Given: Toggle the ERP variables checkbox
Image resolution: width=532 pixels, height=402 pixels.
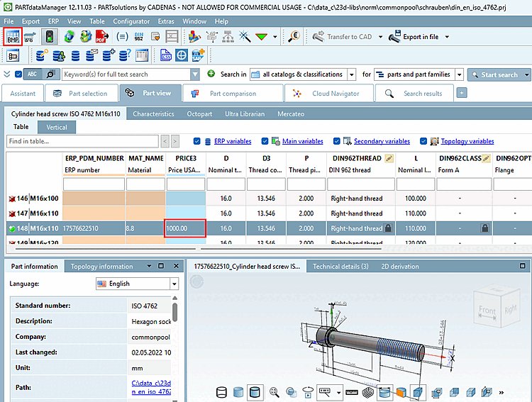Looking at the screenshot, I should [x=196, y=141].
